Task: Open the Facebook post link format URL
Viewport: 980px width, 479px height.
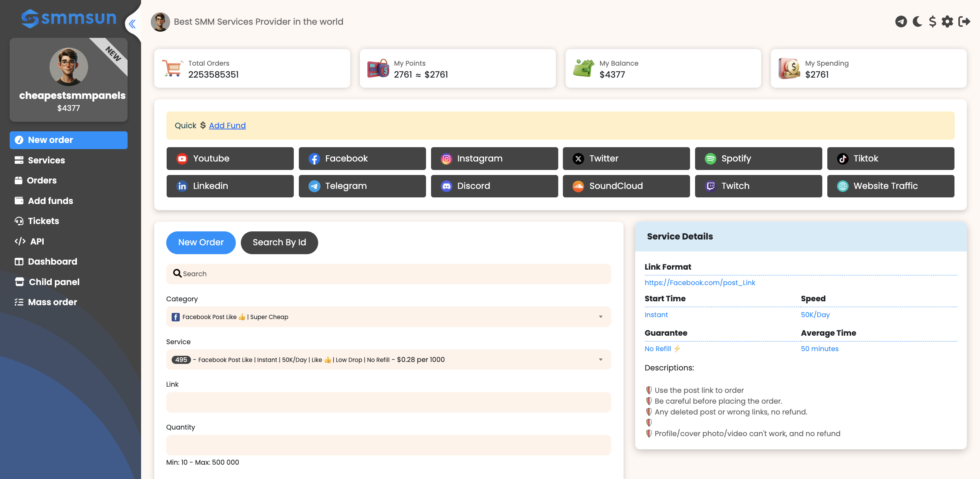Action: [700, 283]
